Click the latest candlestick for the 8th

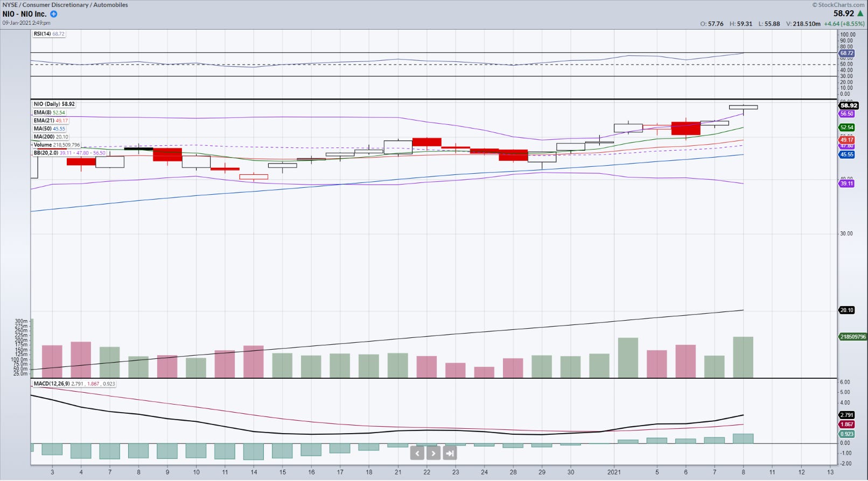[743, 108]
